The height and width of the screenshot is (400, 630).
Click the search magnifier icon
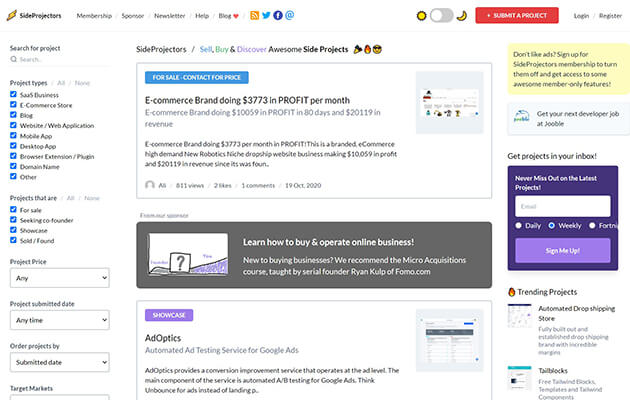[x=14, y=59]
